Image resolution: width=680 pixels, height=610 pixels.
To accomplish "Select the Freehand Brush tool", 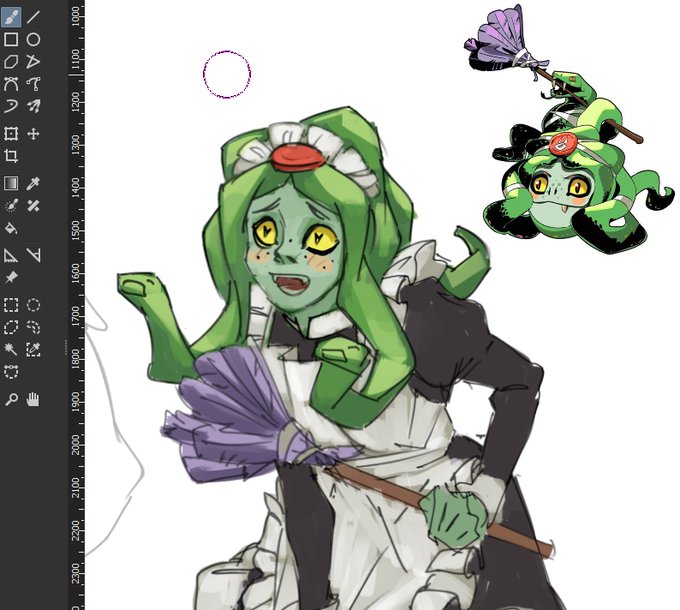I will point(11,17).
